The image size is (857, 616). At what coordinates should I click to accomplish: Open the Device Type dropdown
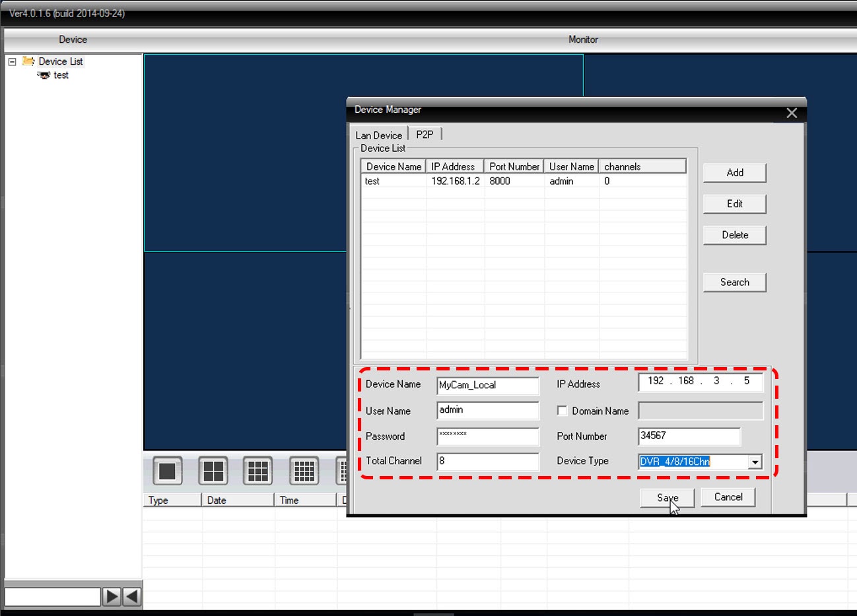pos(755,462)
